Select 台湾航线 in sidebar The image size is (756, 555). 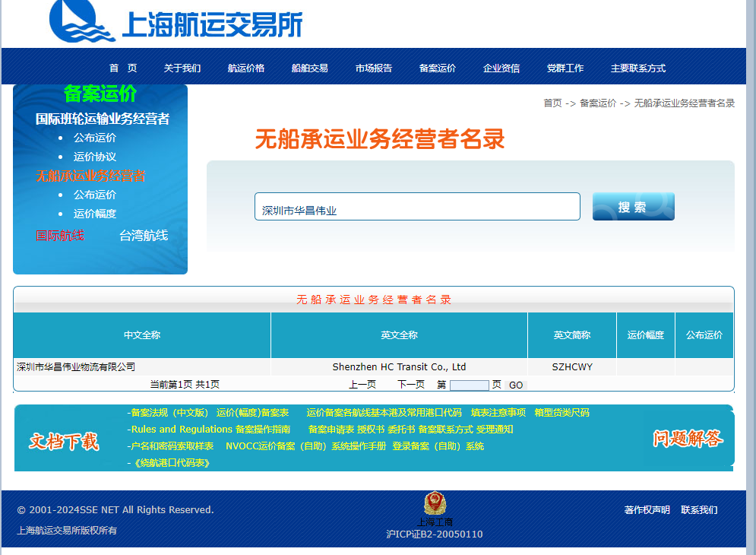coord(144,235)
